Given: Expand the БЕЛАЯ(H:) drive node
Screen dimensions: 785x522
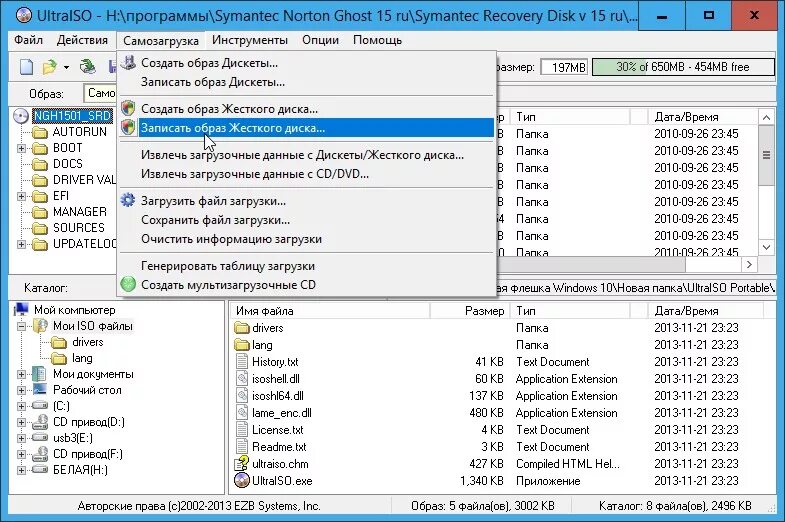Looking at the screenshot, I should pyautogui.click(x=21, y=470).
